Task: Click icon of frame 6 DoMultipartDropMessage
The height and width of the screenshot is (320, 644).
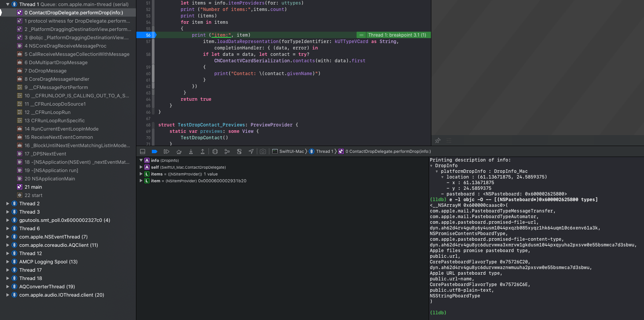Action: click(x=20, y=63)
